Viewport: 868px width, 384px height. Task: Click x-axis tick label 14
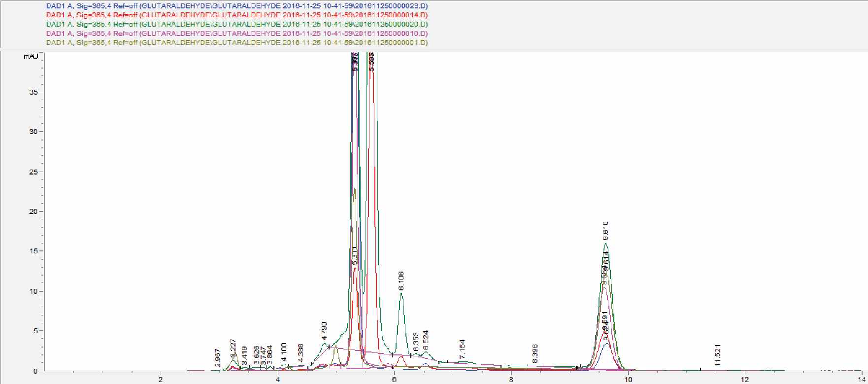[862, 379]
